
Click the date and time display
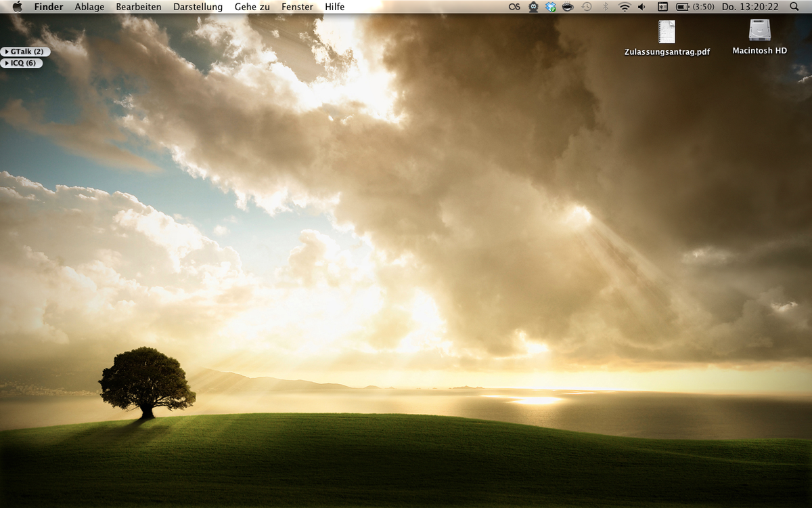[750, 7]
